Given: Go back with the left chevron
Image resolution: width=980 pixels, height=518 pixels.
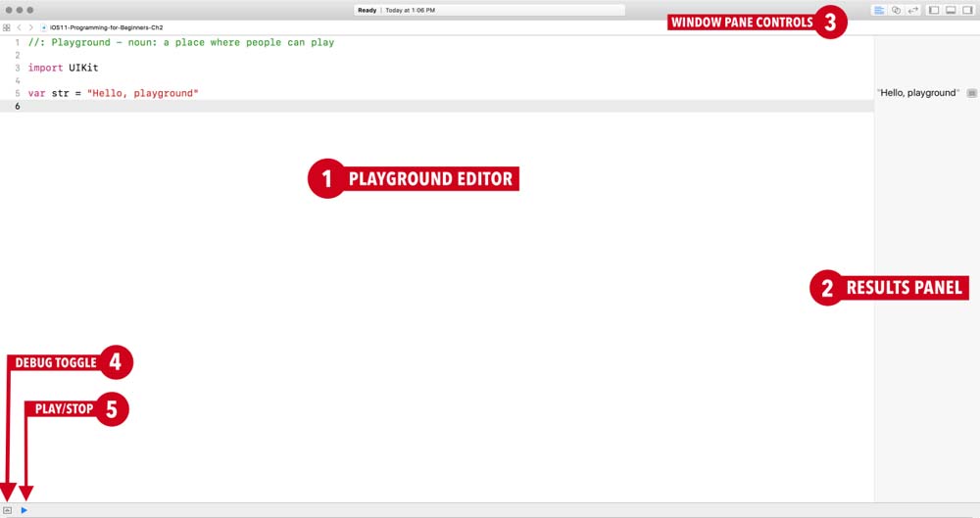Looking at the screenshot, I should [19, 27].
